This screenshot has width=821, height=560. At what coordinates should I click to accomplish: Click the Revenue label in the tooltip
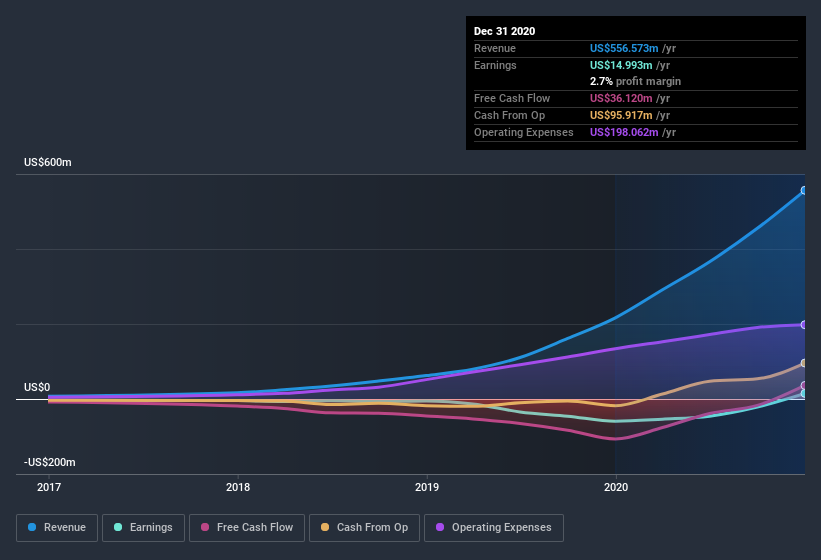(x=495, y=48)
